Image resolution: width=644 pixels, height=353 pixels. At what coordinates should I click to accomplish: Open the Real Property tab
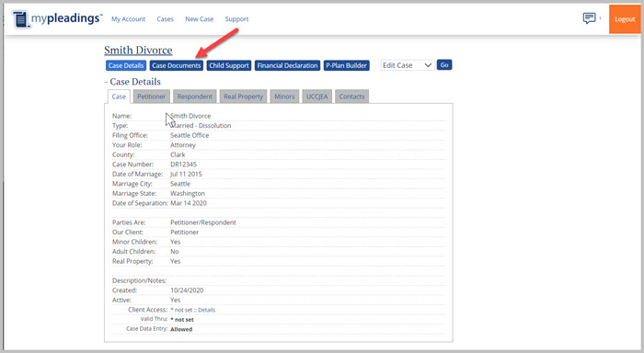(x=243, y=97)
